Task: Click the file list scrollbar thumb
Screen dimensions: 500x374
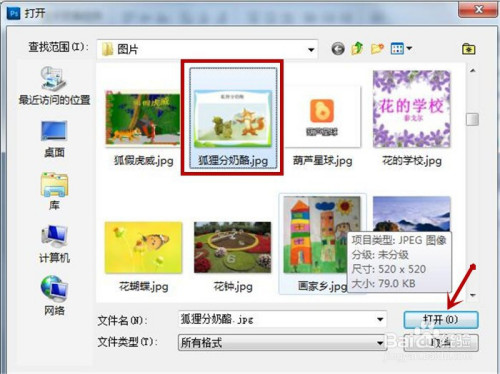Action: point(472,119)
